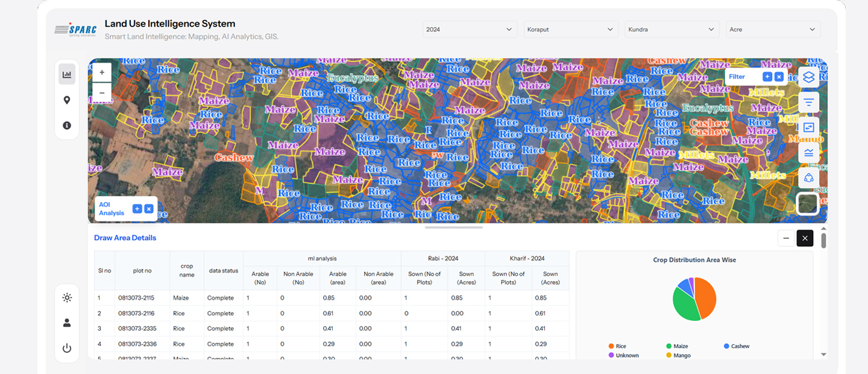Click the 'Kharif - 2024' group header

(x=527, y=258)
